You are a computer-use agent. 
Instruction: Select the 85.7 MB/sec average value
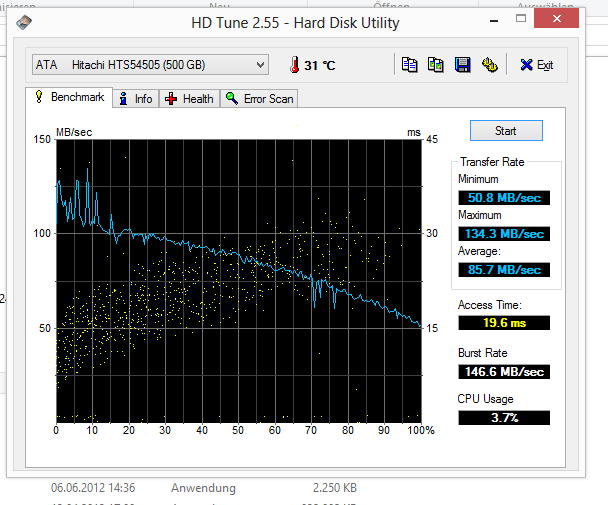pos(504,270)
